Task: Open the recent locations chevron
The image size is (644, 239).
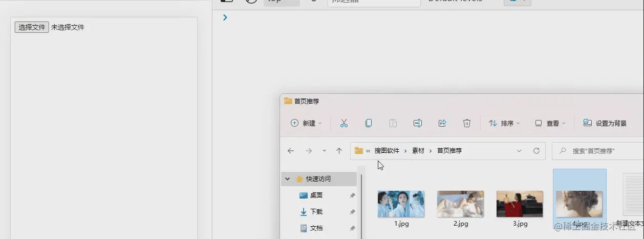Action: click(x=324, y=151)
